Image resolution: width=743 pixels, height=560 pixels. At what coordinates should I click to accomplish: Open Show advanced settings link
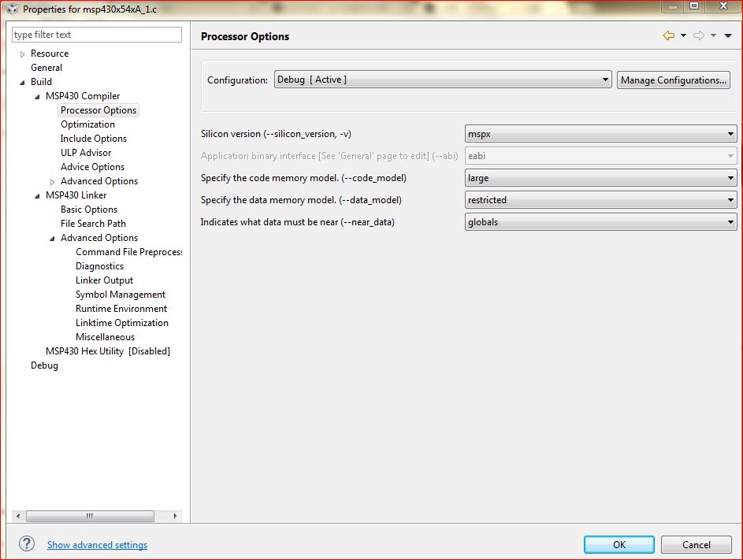click(x=97, y=545)
